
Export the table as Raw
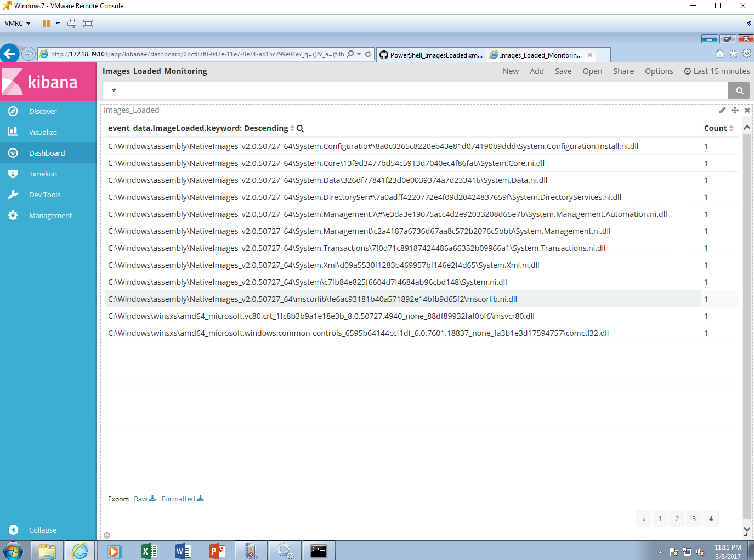click(145, 499)
